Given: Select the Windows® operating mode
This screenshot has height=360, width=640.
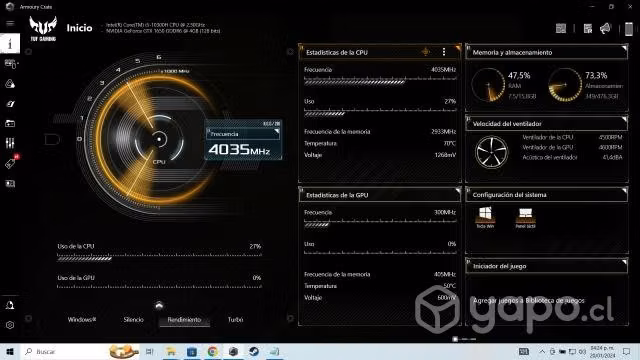Looking at the screenshot, I should [82, 319].
